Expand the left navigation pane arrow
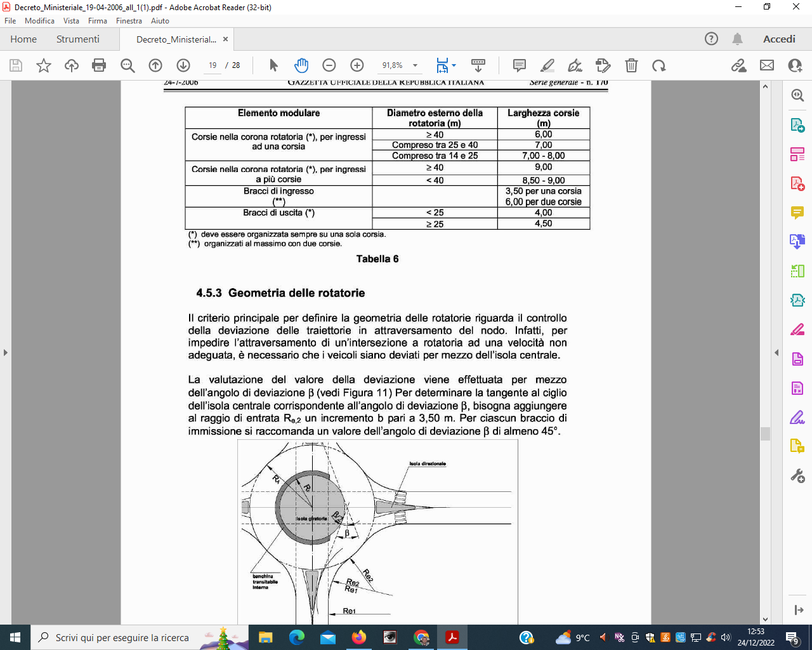This screenshot has width=812, height=650. (x=6, y=352)
